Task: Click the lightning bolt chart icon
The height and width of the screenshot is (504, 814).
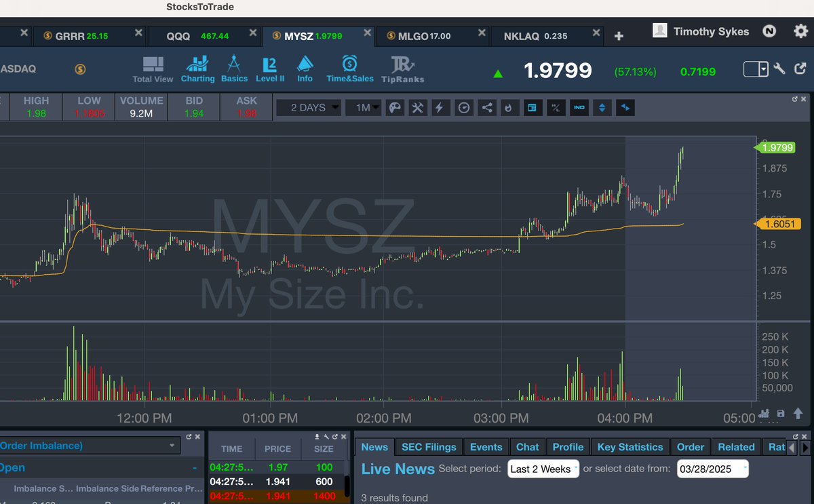Action: tap(441, 107)
